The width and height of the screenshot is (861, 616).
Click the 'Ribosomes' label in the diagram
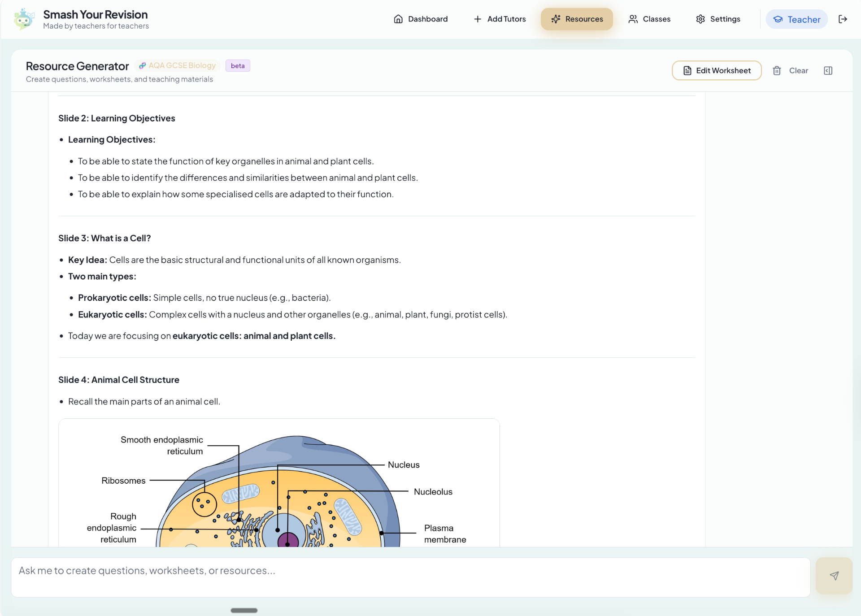coord(123,481)
